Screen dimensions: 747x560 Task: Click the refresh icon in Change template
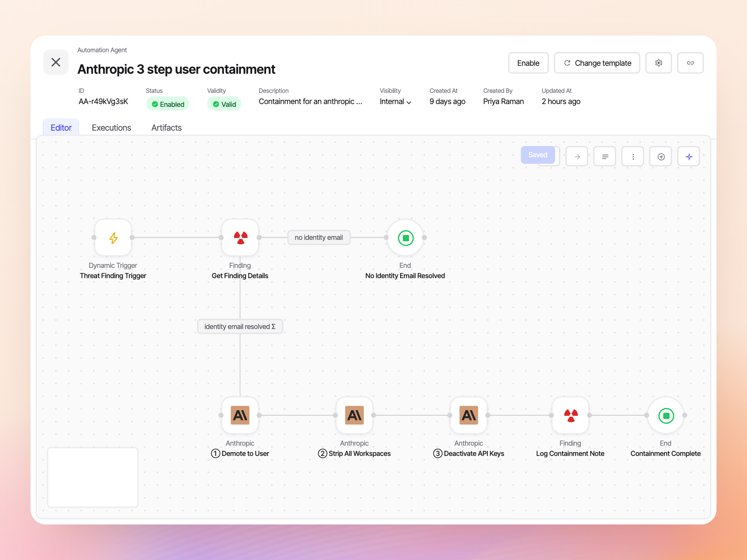click(567, 63)
